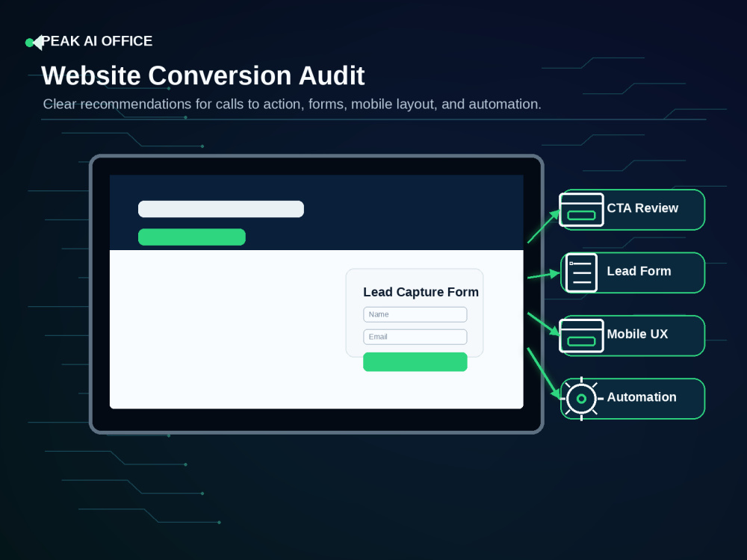Image resolution: width=747 pixels, height=560 pixels.
Task: Click the green submit button below Email field
Action: (415, 362)
